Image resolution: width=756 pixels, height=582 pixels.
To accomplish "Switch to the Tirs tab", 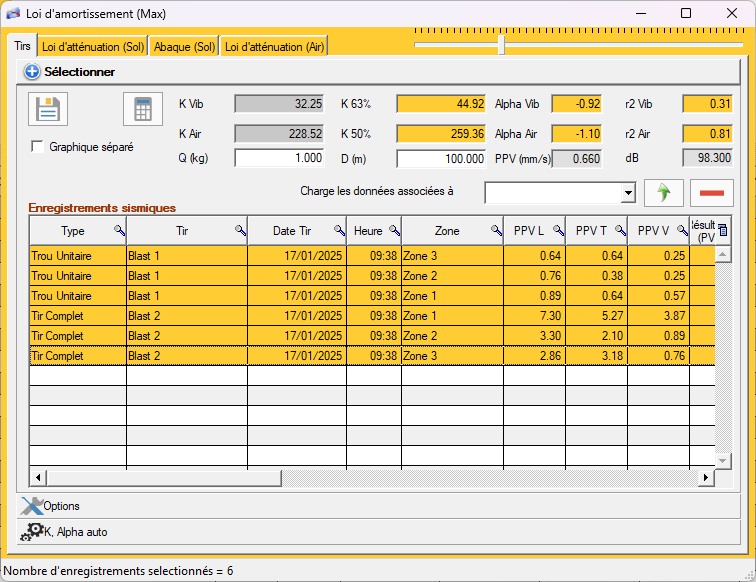I will (x=22, y=46).
